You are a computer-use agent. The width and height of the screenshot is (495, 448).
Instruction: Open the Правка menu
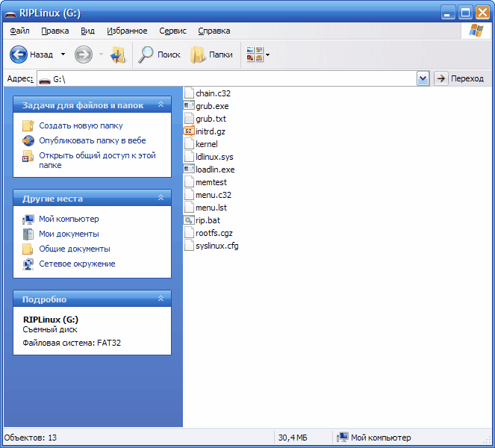55,31
